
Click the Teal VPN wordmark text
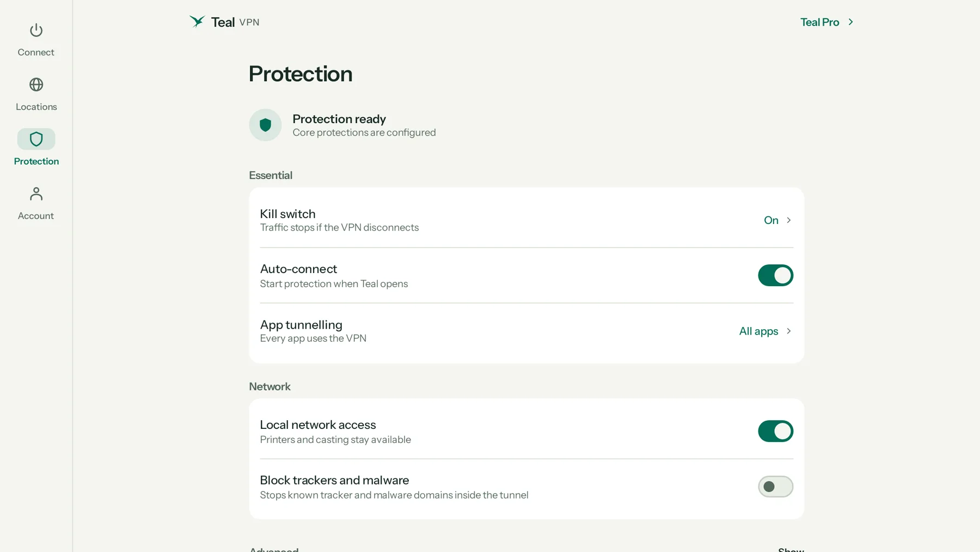pos(235,22)
